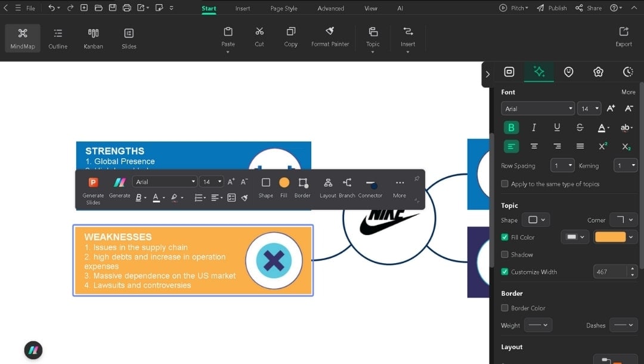
Task: Open the border Dashes dropdown
Action: [624, 325]
